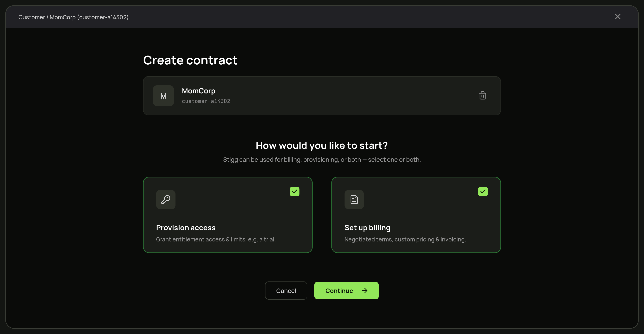Click the Stigg billing and provisioning subtitle
Image resolution: width=644 pixels, height=334 pixels.
322,160
